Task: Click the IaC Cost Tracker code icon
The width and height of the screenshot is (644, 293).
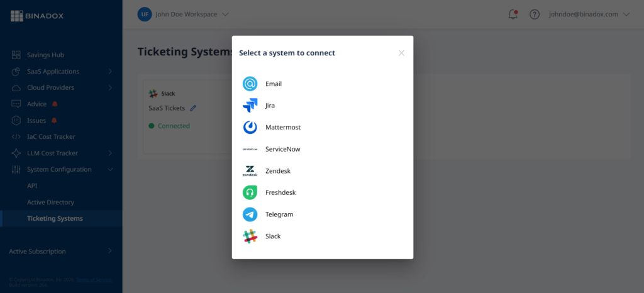Action: click(16, 136)
